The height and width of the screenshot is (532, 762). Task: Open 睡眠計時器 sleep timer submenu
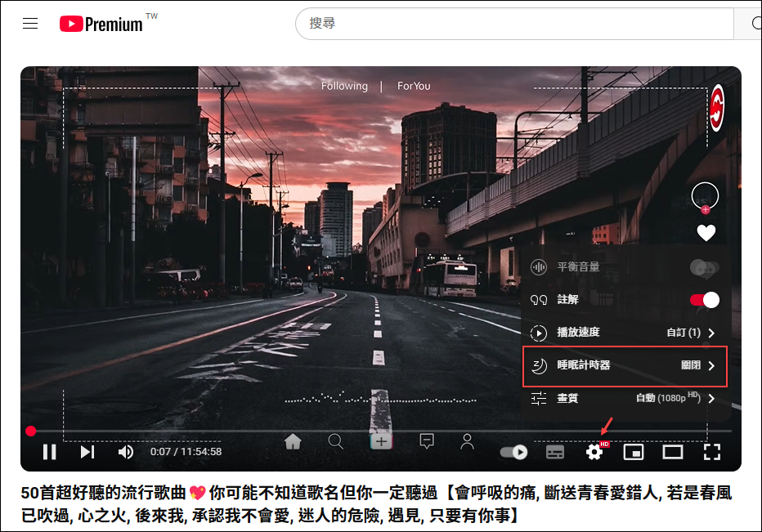point(625,365)
